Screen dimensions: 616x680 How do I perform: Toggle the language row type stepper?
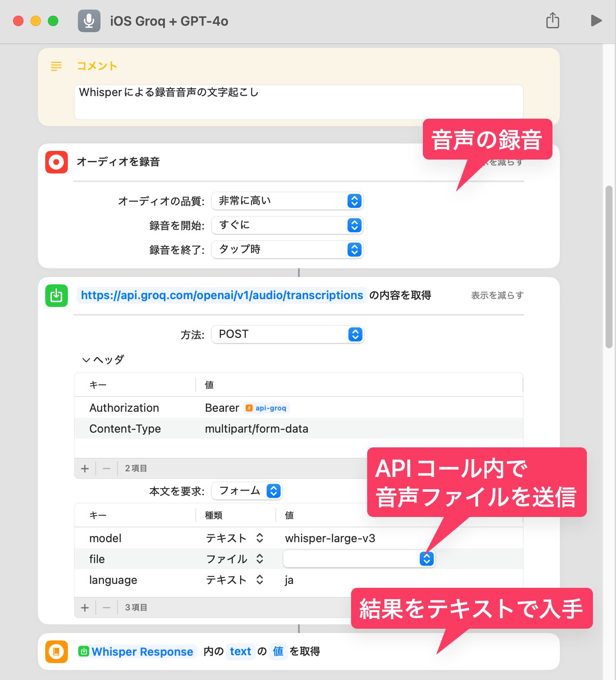(x=260, y=580)
